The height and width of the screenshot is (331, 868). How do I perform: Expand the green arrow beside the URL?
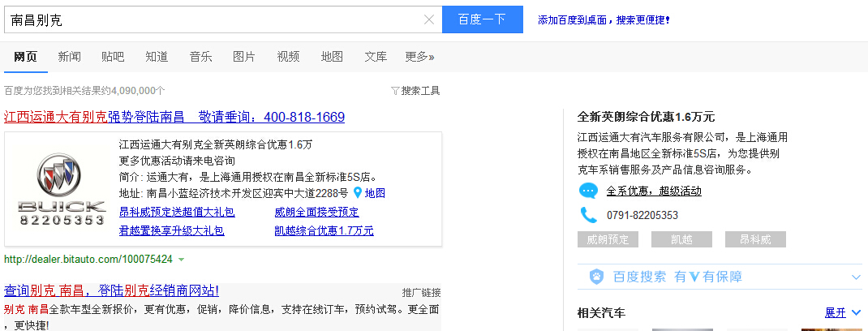tap(181, 260)
